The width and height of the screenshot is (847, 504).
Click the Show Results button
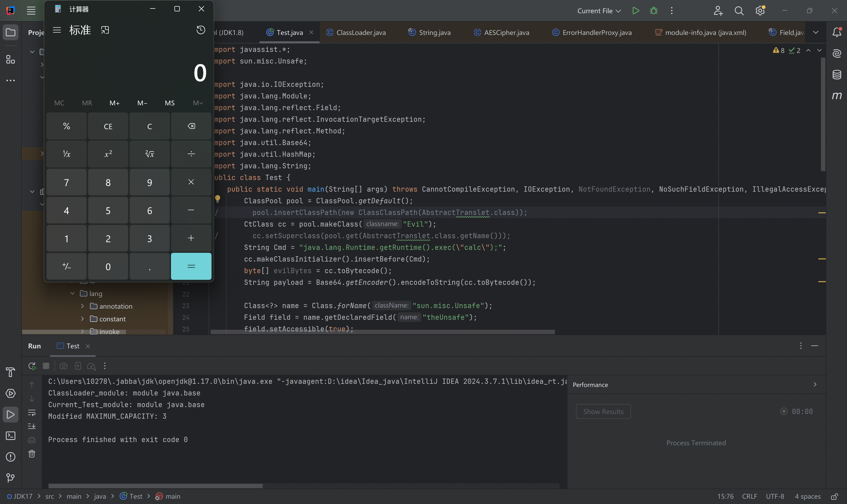coord(603,411)
